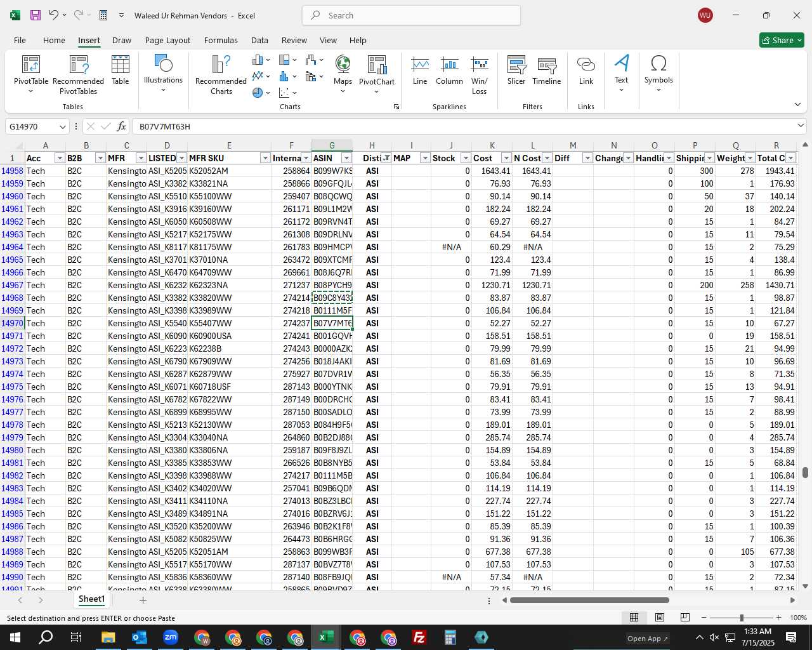Add a Column sparkline
The height and width of the screenshot is (650, 812).
[449, 70]
